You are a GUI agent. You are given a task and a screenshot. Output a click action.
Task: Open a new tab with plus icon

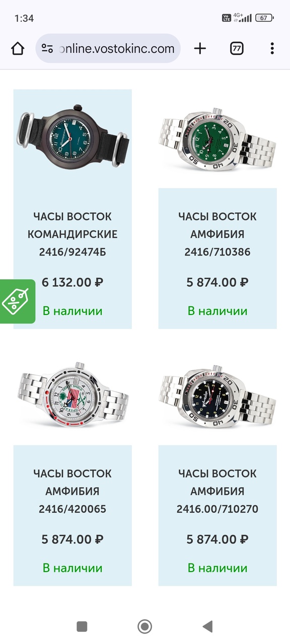200,48
